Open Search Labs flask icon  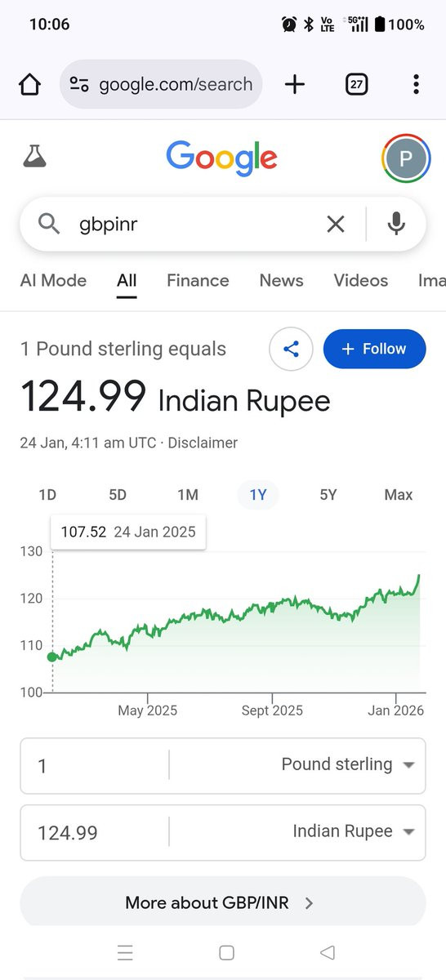[x=34, y=156]
